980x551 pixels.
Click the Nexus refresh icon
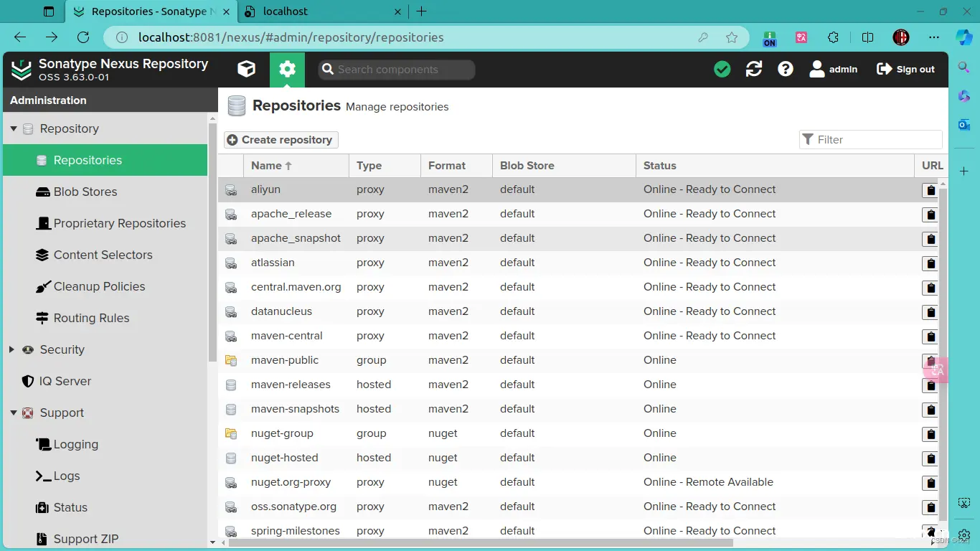point(754,69)
